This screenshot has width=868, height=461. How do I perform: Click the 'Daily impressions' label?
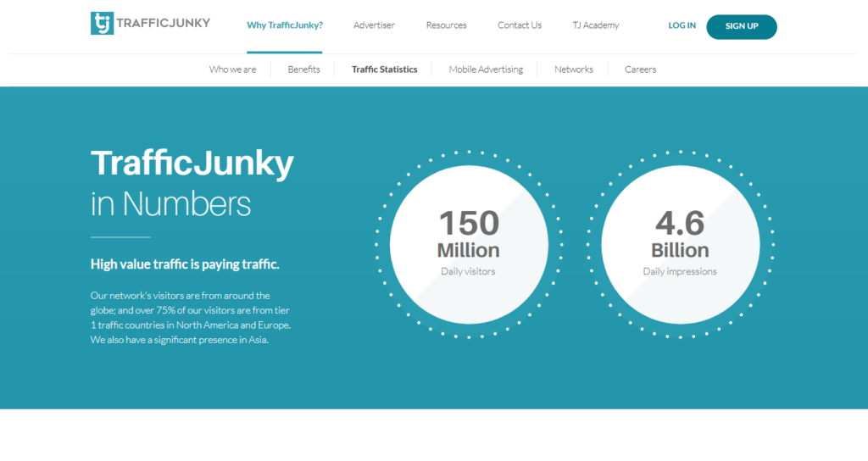[680, 271]
